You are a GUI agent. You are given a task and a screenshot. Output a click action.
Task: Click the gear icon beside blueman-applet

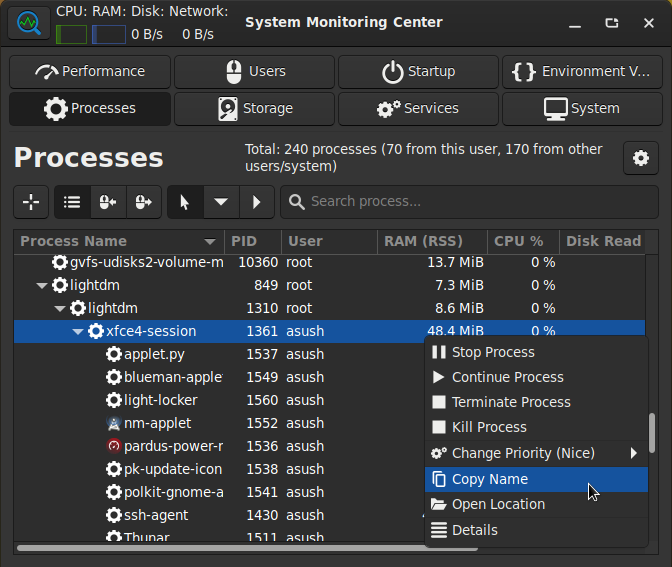click(114, 377)
